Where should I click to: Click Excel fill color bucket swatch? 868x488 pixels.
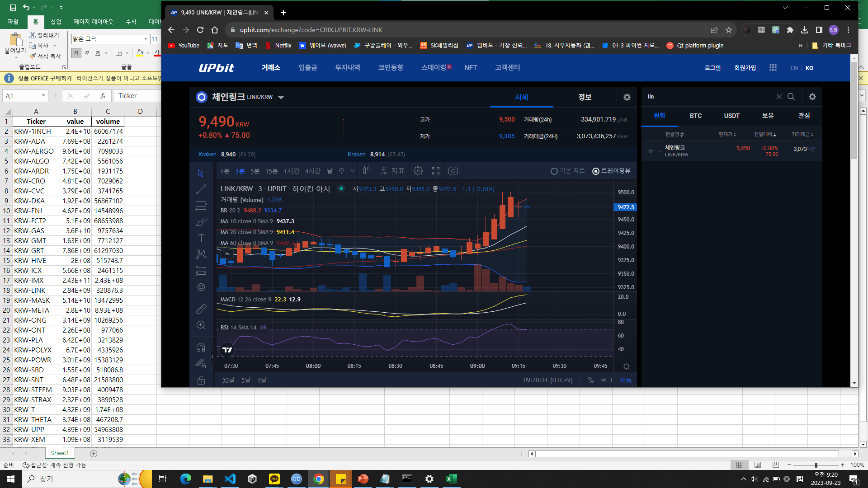pyautogui.click(x=140, y=53)
